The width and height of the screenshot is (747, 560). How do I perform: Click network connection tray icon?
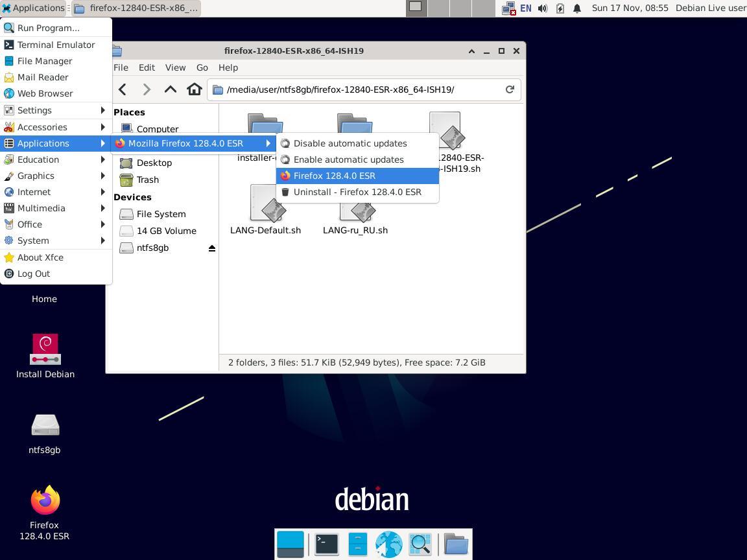tap(509, 8)
